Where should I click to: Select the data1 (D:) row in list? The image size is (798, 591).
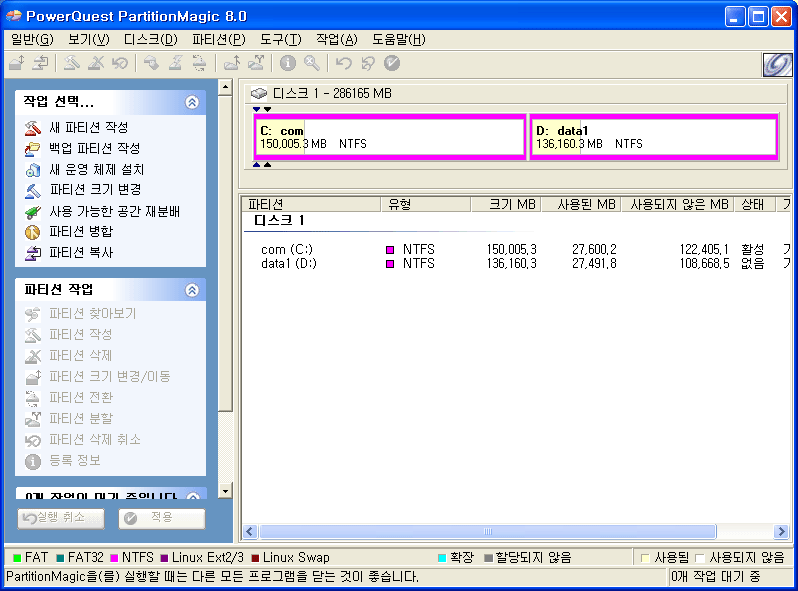pos(517,264)
